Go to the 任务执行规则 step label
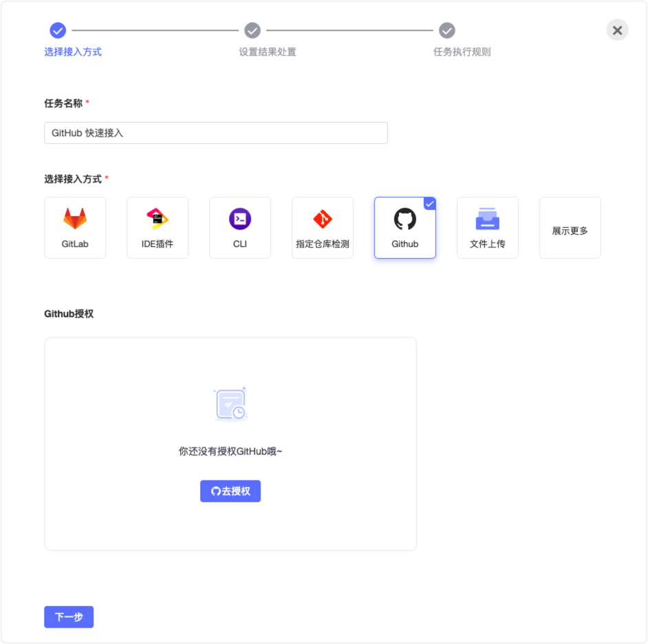648x644 pixels. (462, 52)
